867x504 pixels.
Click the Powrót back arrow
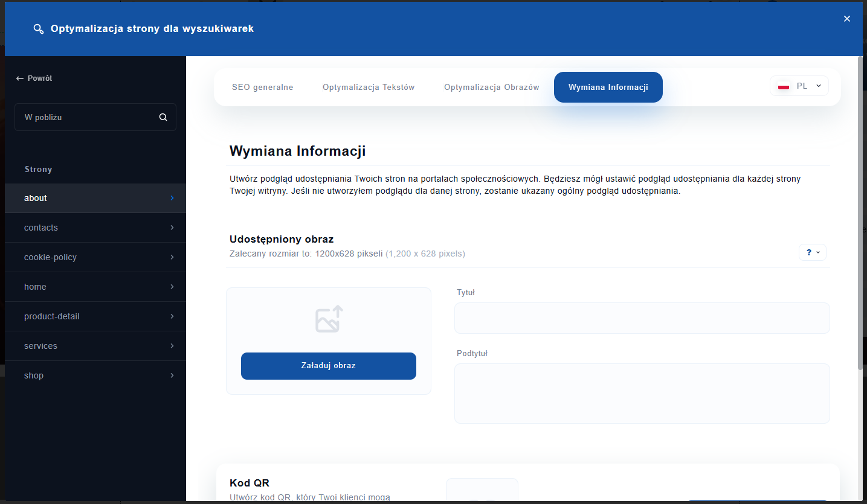click(x=20, y=78)
